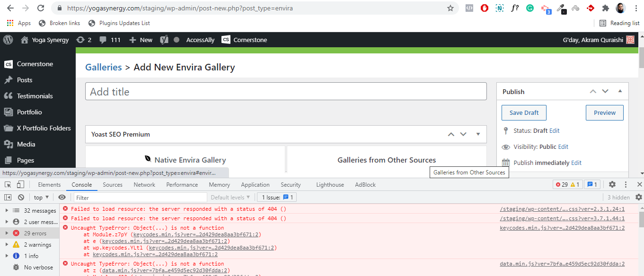644x276 pixels.
Task: Open the Chrome extensions puzzle icon
Action: tap(605, 8)
